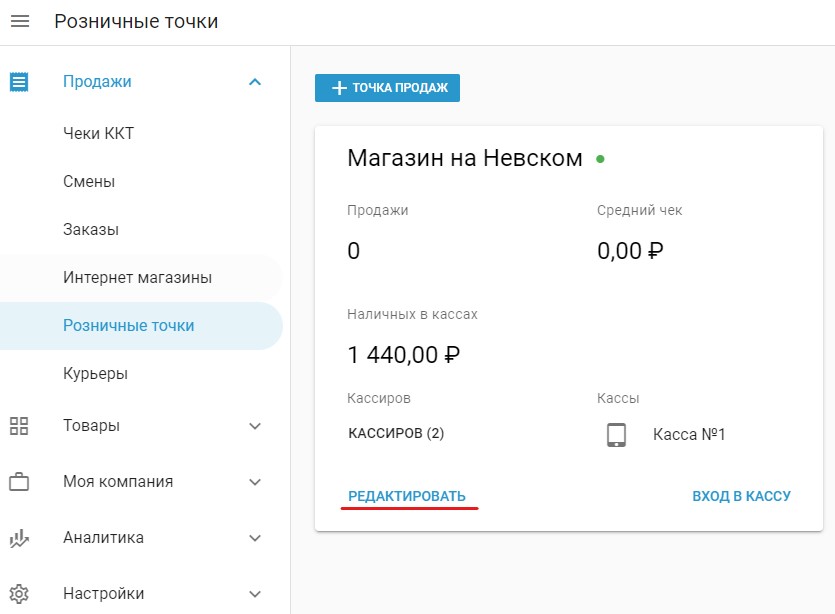Click the Настройки gear icon
This screenshot has height=614, width=835.
19,594
